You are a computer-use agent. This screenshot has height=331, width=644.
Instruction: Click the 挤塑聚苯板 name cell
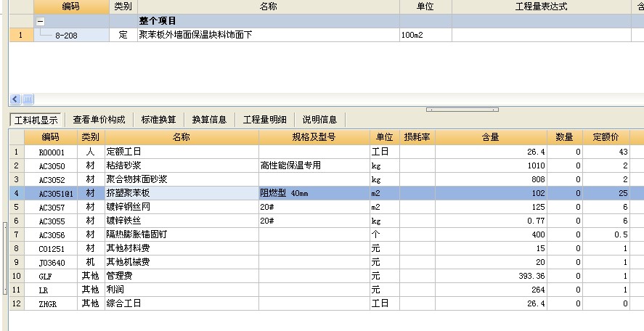click(182, 193)
